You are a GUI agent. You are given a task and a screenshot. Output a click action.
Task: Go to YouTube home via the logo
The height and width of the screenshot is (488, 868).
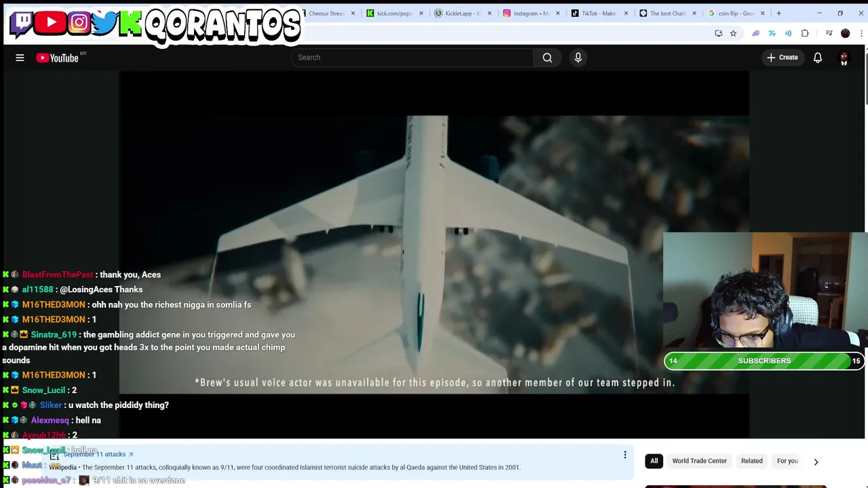(x=58, y=58)
